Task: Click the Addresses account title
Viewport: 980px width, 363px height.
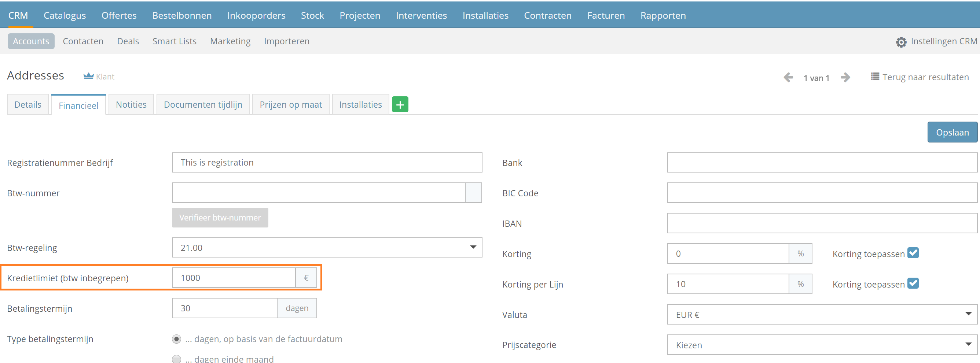Action: click(36, 75)
